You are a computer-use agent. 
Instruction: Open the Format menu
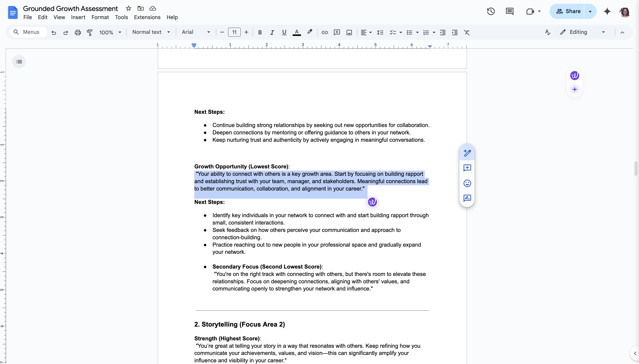100,17
